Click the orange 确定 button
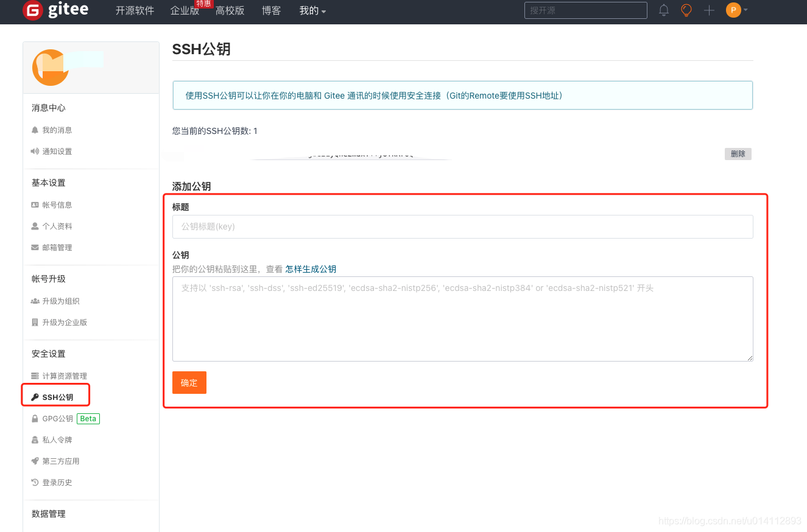The height and width of the screenshot is (532, 807). [x=189, y=383]
